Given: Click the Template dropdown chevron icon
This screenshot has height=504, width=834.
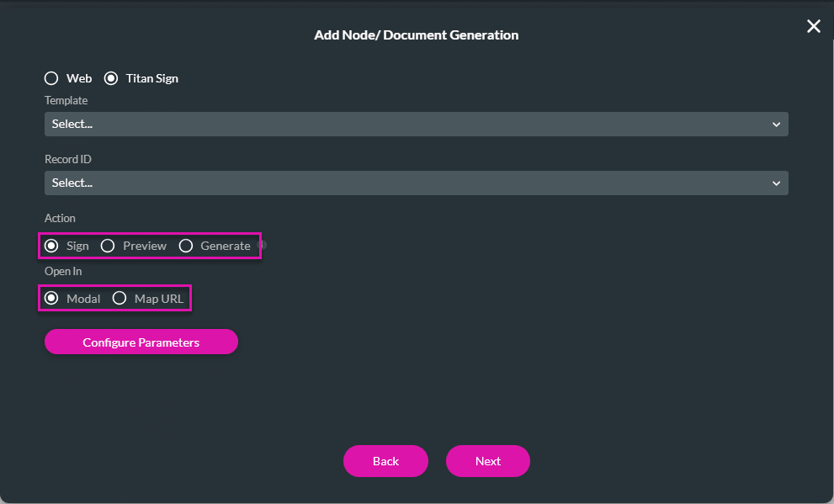Looking at the screenshot, I should click(x=776, y=124).
